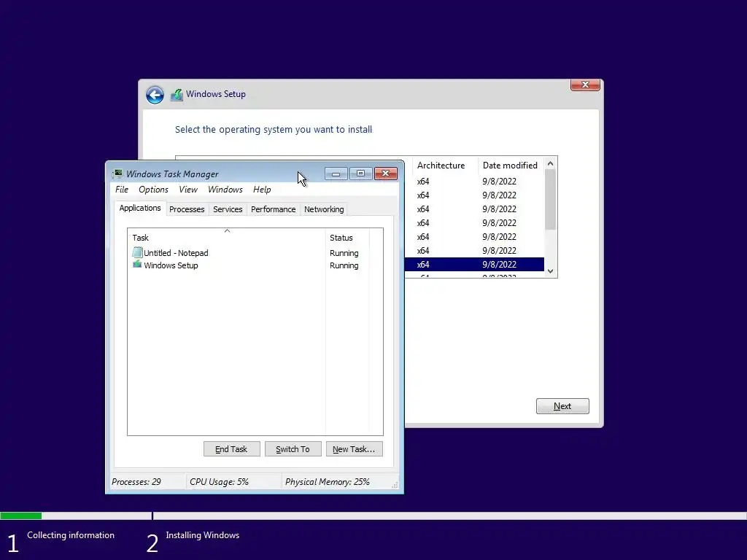Click the New Task... button
Viewport: 747px width, 560px height.
354,449
